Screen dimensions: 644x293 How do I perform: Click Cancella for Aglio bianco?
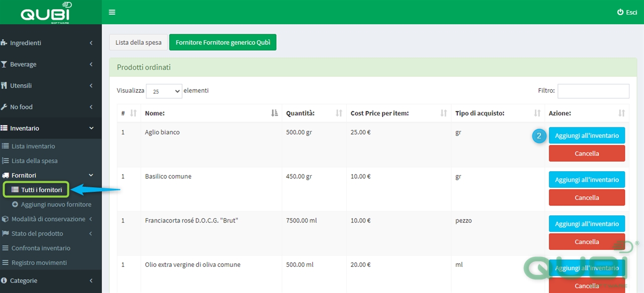click(x=587, y=154)
